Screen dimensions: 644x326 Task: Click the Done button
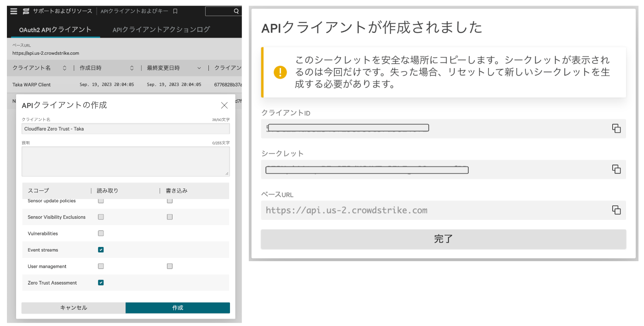443,239
